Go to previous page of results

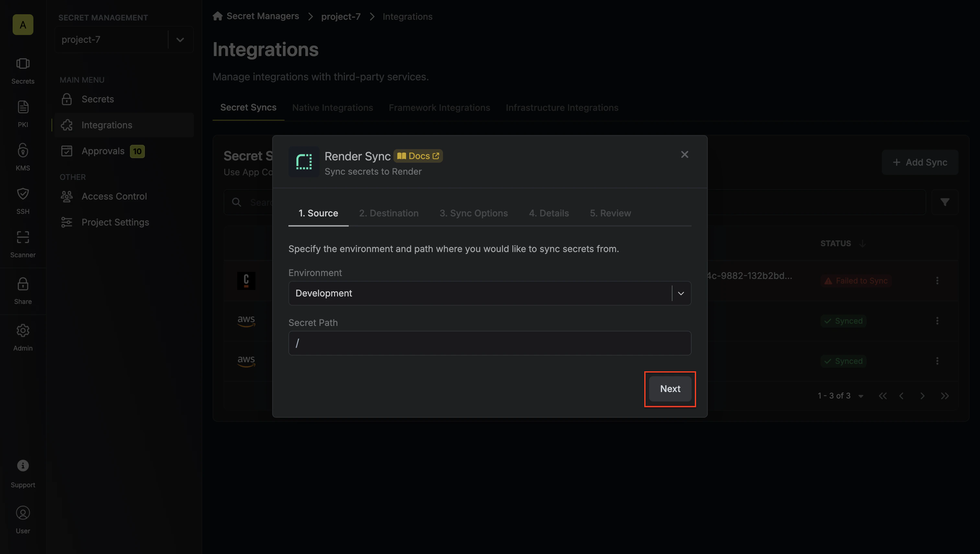[x=902, y=396]
